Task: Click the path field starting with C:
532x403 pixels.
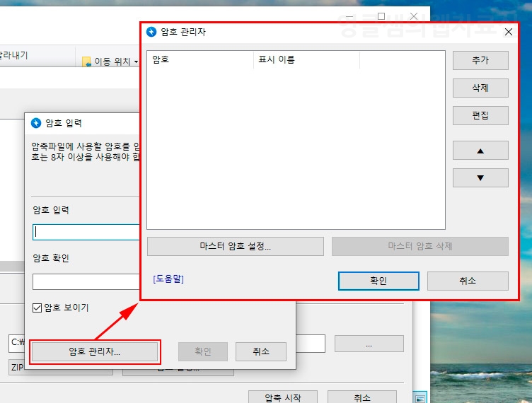Action: tap(17, 343)
